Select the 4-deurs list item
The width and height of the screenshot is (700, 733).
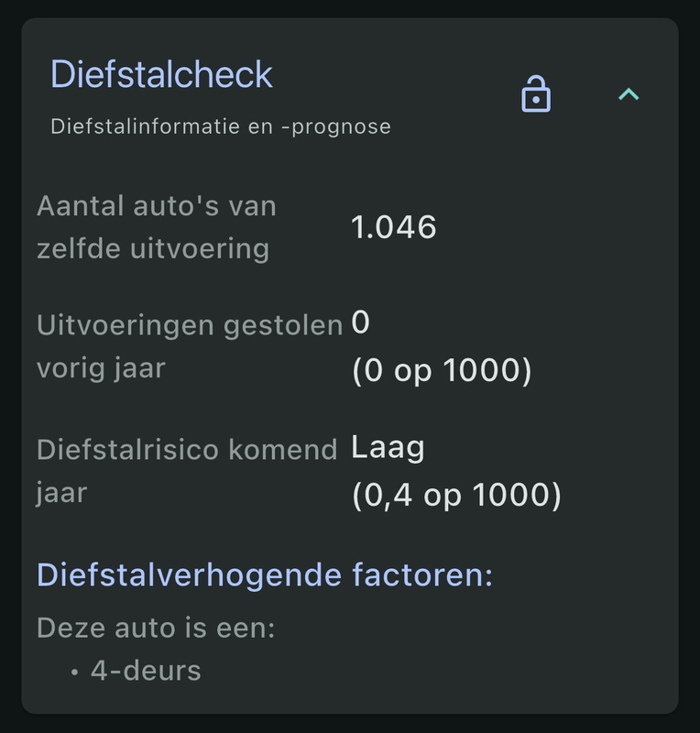[x=146, y=671]
